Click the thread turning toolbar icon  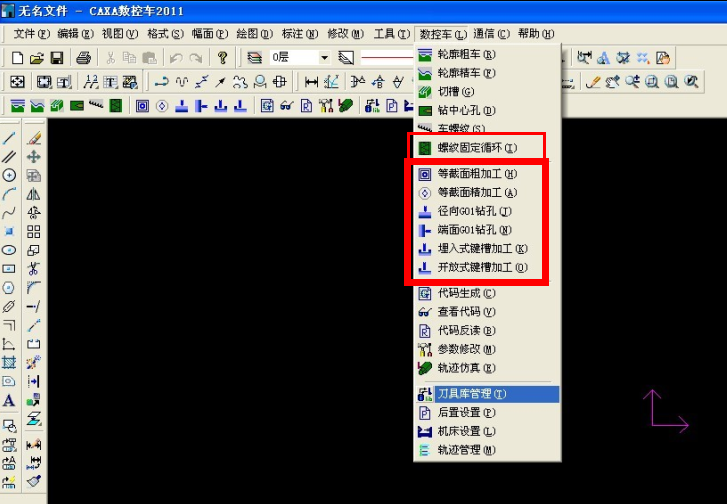coord(96,105)
